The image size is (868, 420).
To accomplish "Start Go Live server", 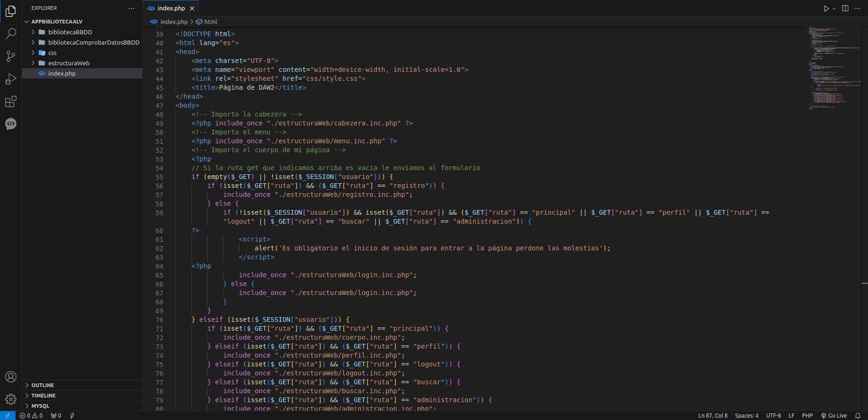I will click(834, 416).
